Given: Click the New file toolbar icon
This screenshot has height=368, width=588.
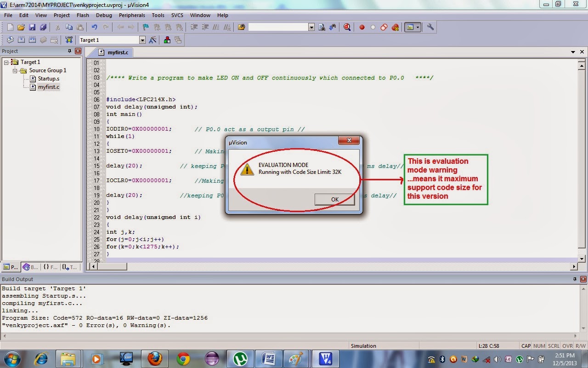Looking at the screenshot, I should tap(10, 27).
